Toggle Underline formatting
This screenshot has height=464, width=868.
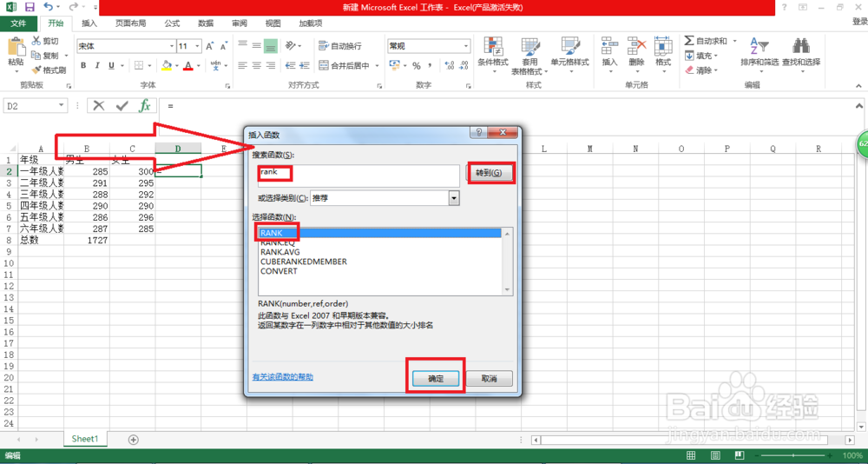(x=112, y=65)
